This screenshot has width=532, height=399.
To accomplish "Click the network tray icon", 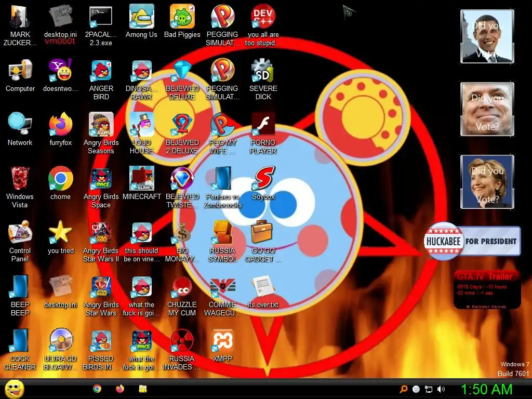I will tap(429, 390).
